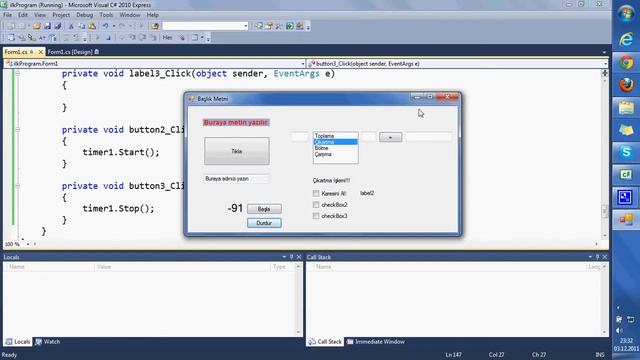Image resolution: width=640 pixels, height=360 pixels.
Task: Open the Window menu
Action: click(130, 15)
